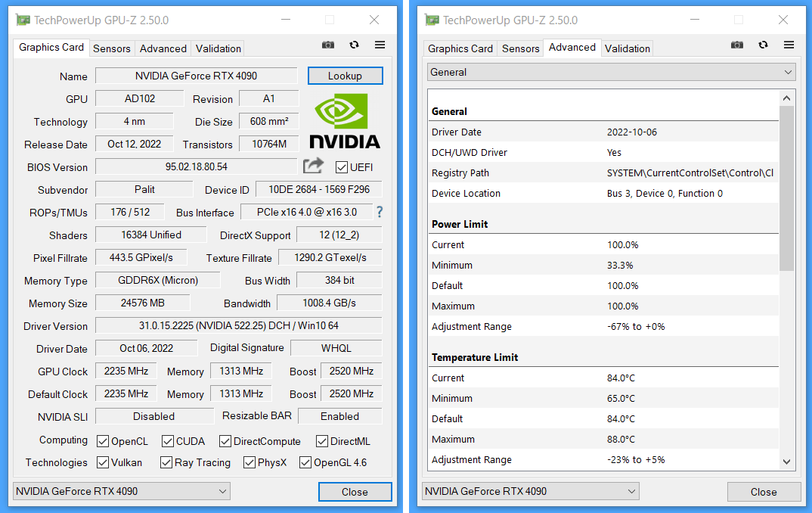Take screenshot with camera icon in left window

pos(328,45)
